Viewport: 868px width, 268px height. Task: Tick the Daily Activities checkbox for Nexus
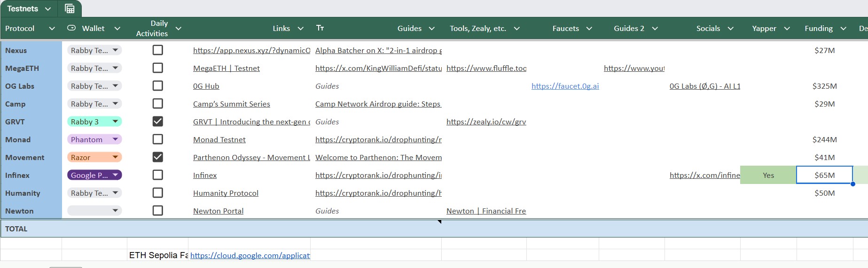[x=158, y=50]
